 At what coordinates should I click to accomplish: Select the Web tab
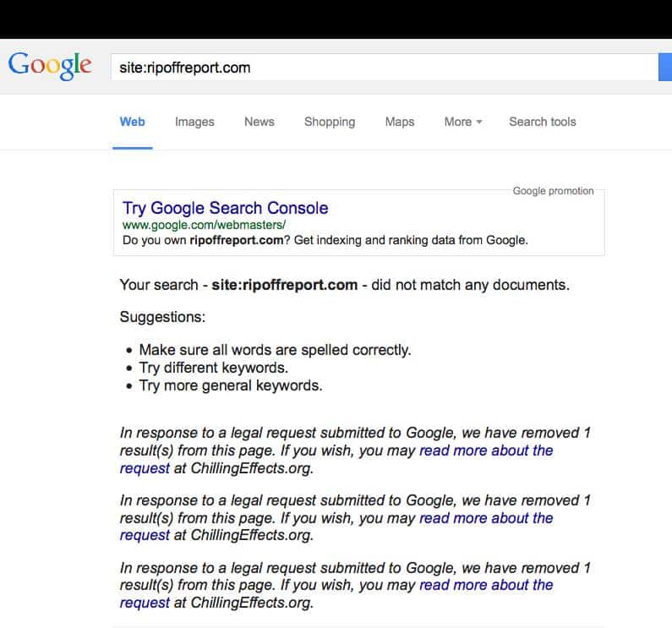pos(132,122)
